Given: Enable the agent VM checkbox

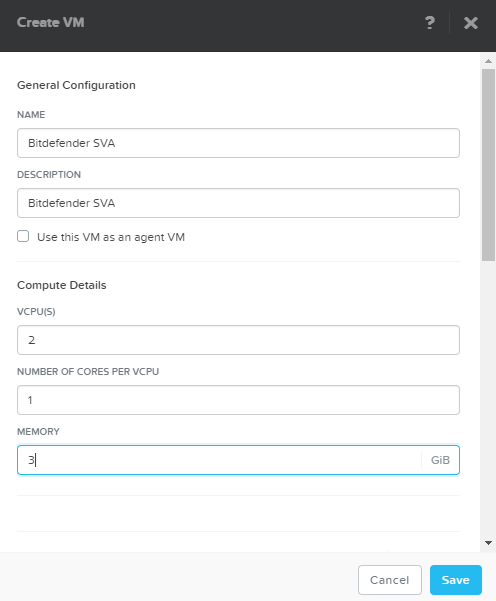Looking at the screenshot, I should tap(23, 236).
